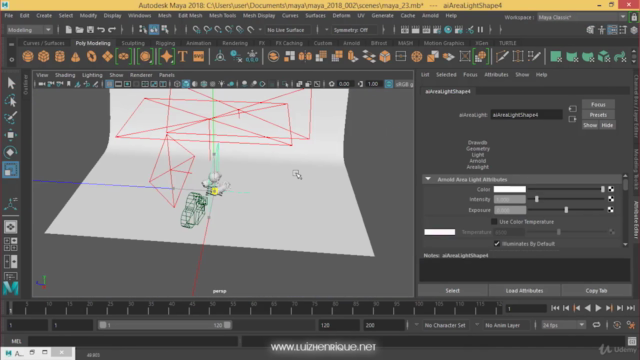Click the Hide button
The image size is (640, 360).
tap(607, 125)
